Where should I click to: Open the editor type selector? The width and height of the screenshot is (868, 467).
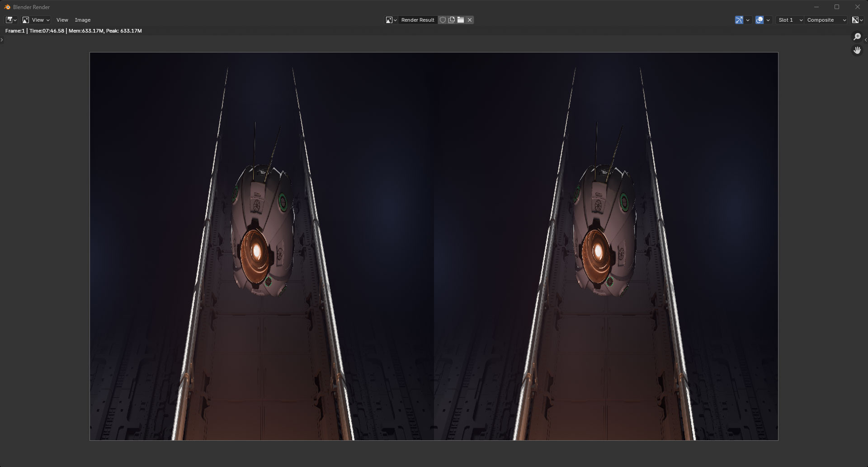pyautogui.click(x=11, y=20)
